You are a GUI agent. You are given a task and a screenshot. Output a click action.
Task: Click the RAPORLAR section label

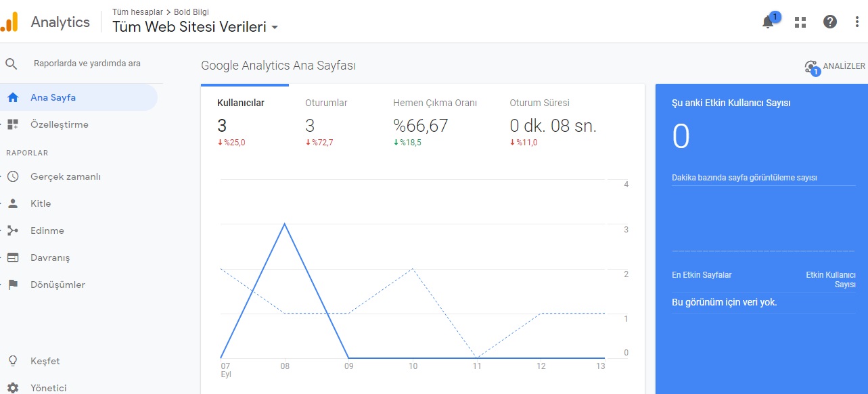[x=27, y=153]
